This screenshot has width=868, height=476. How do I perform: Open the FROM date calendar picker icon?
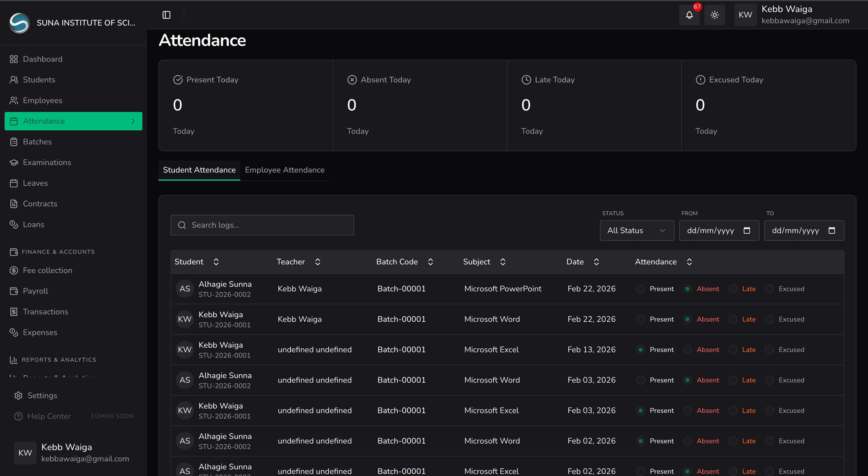(747, 230)
